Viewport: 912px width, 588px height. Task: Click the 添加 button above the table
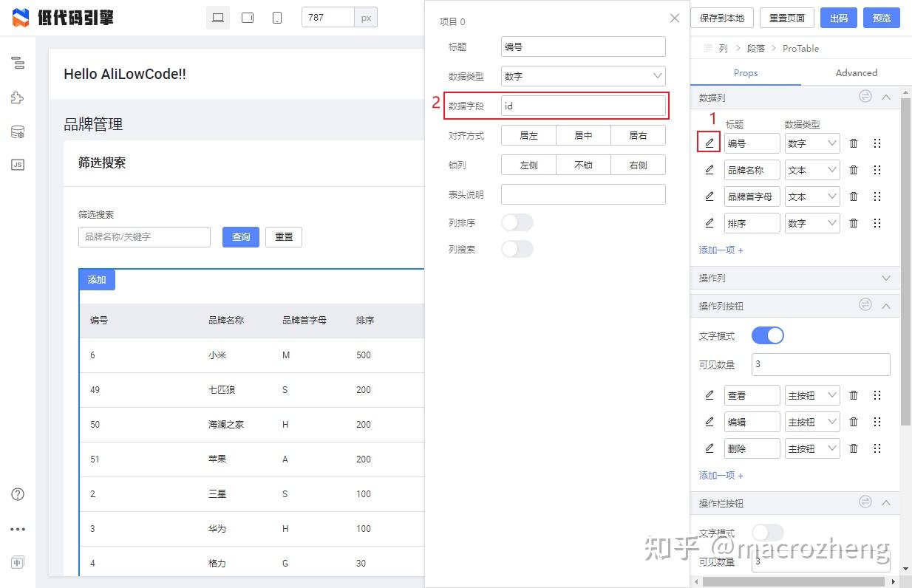(x=97, y=280)
